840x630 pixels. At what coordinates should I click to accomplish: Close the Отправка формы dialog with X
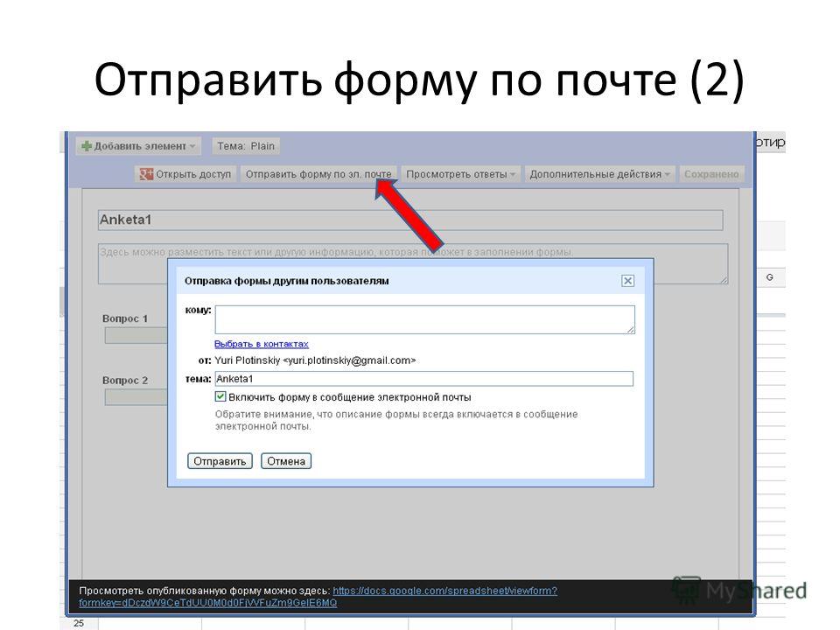627,281
